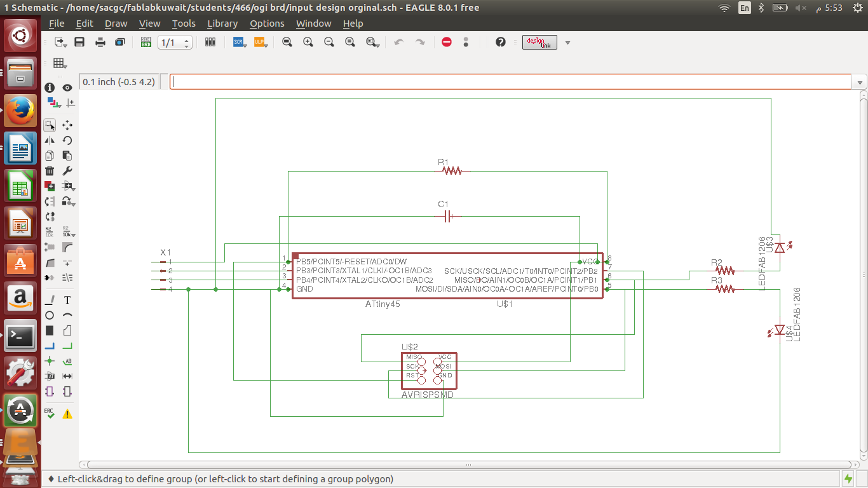Open the ULP program dropdown
Image resolution: width=868 pixels, height=488 pixels.
(261, 42)
